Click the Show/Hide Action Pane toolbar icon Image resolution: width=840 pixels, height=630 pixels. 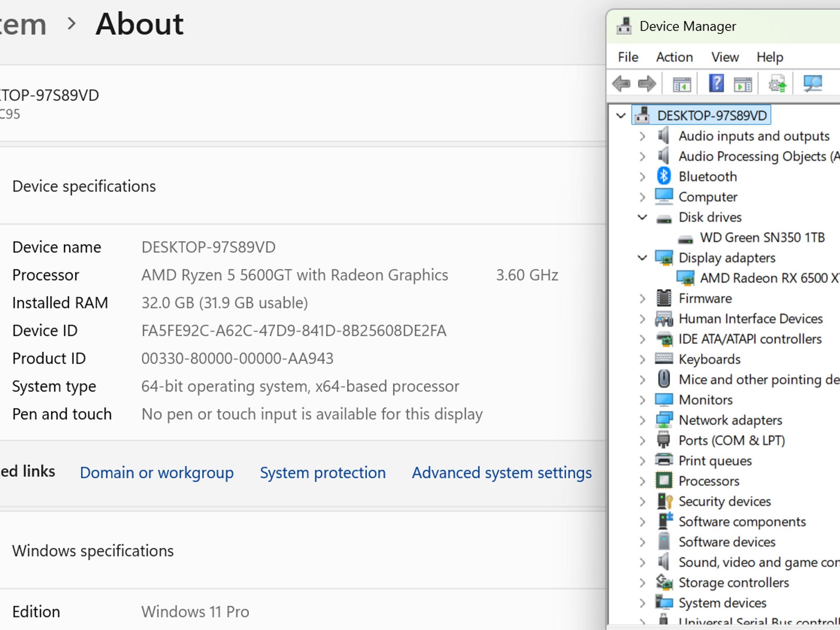[x=743, y=84]
